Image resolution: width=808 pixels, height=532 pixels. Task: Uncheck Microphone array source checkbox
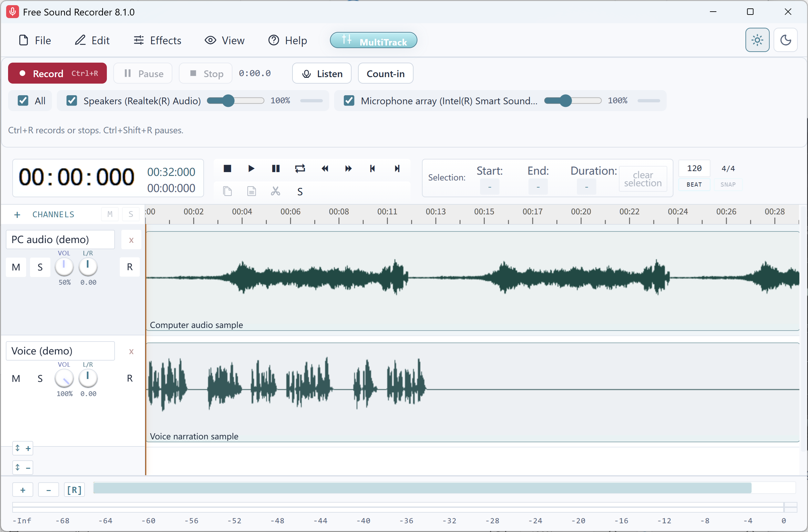pos(349,101)
